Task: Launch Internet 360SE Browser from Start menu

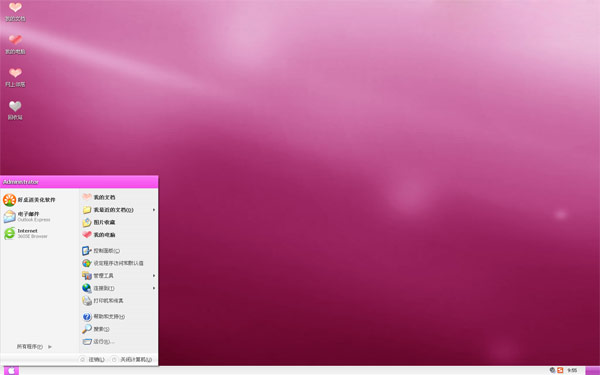Action: pos(26,233)
